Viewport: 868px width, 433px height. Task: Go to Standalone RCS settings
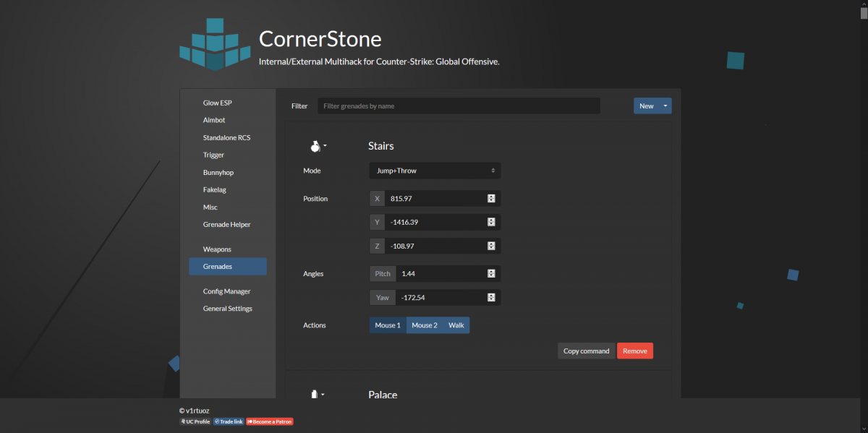[228, 137]
